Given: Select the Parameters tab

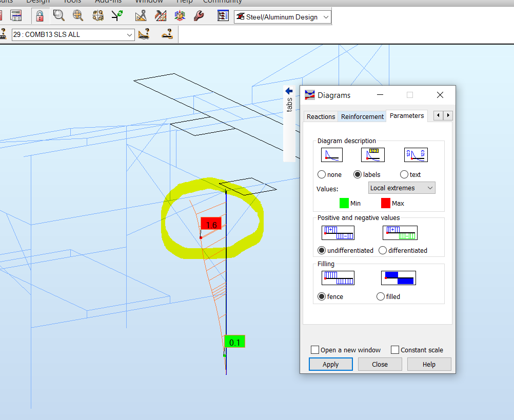Looking at the screenshot, I should tap(407, 116).
